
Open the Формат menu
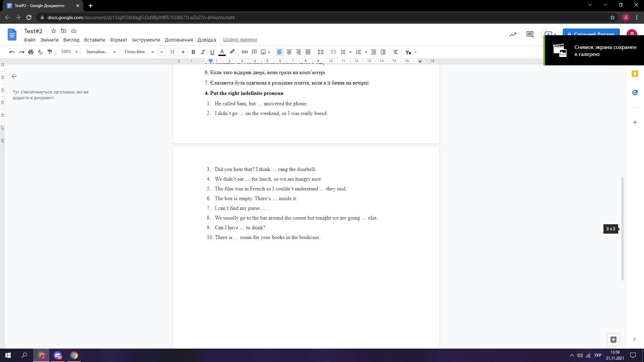(x=118, y=40)
